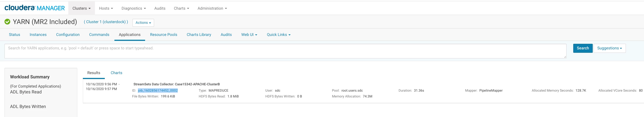This screenshot has width=644, height=117.
Task: Open the Actions dropdown button
Action: pos(143,22)
